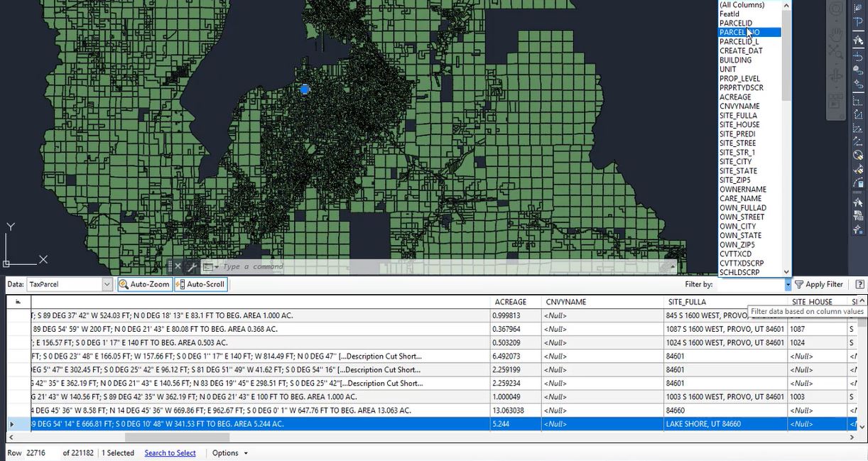This screenshot has height=461, width=868.
Task: Open the Data source dropdown showing TaxParcel
Action: tap(106, 283)
